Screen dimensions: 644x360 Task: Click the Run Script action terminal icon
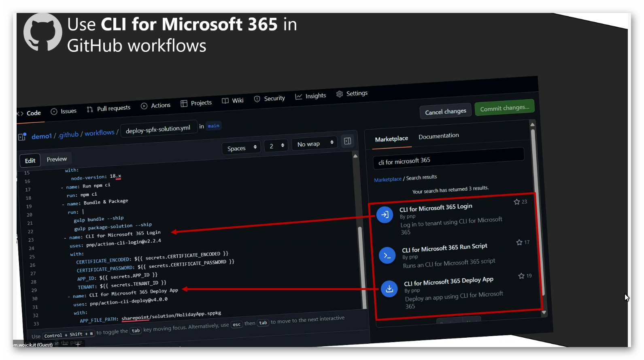[x=387, y=256]
